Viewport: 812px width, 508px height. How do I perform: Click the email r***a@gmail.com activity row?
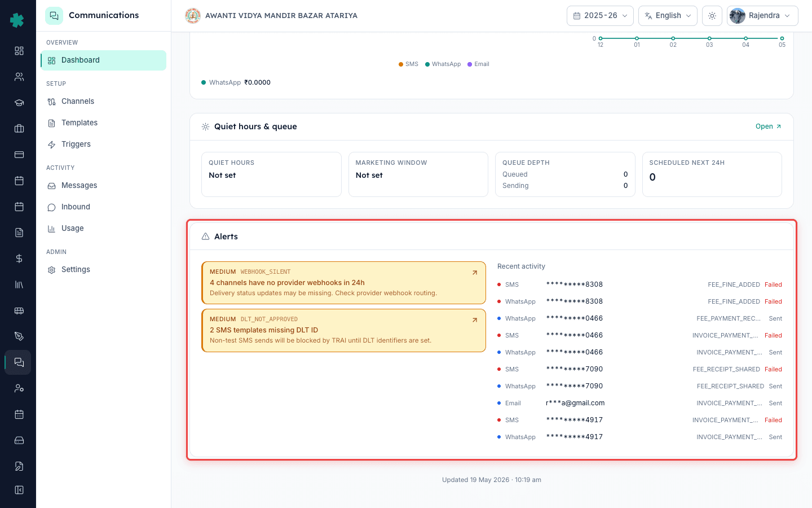tap(639, 403)
